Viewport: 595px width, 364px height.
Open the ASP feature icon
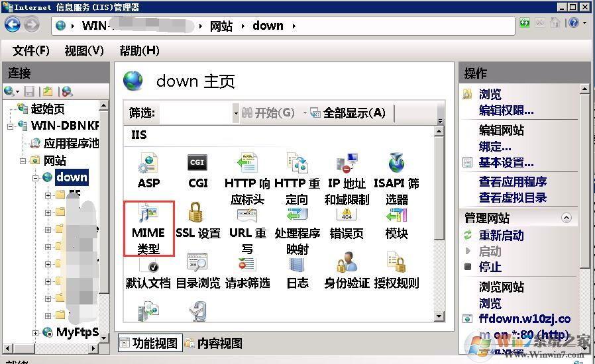(148, 170)
